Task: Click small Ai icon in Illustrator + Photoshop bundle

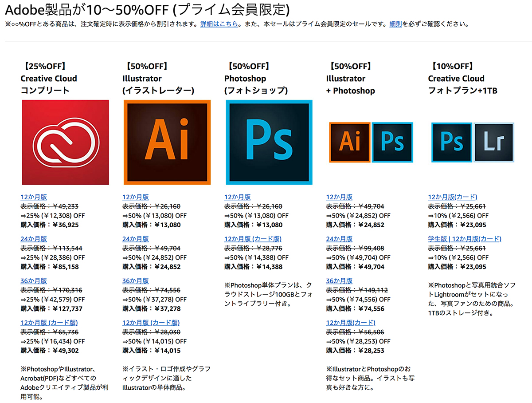Action: pyautogui.click(x=349, y=142)
